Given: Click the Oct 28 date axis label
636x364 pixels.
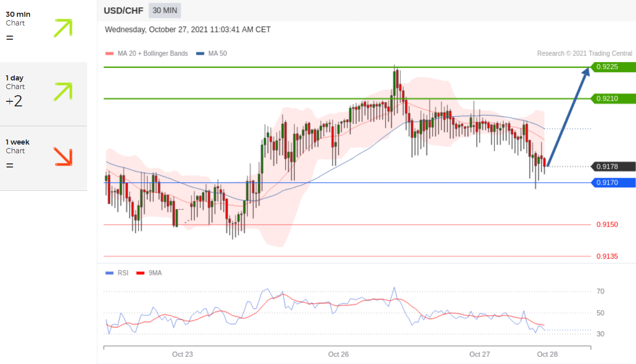Looking at the screenshot, I should tap(547, 354).
